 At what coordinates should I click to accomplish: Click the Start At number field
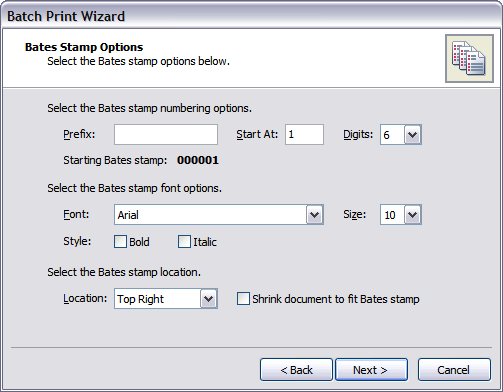(304, 135)
